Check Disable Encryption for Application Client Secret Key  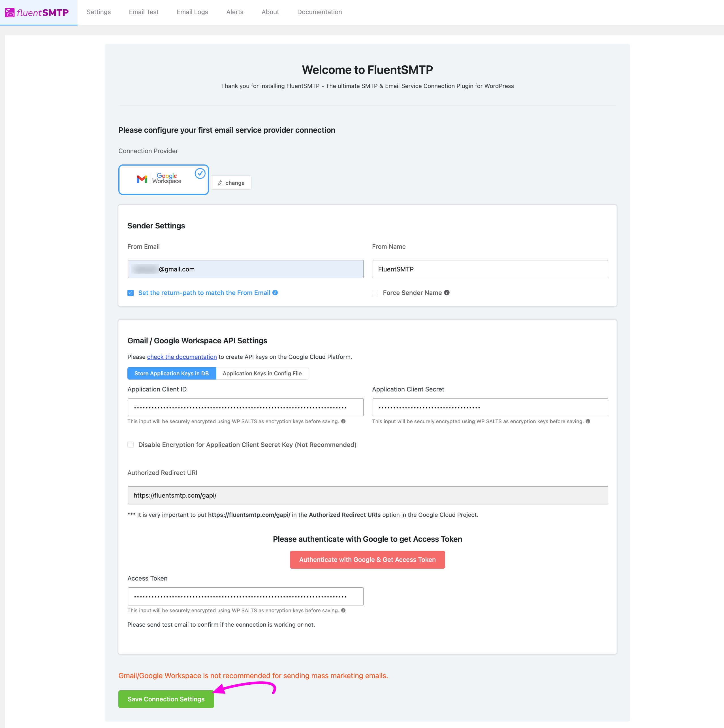click(x=131, y=445)
